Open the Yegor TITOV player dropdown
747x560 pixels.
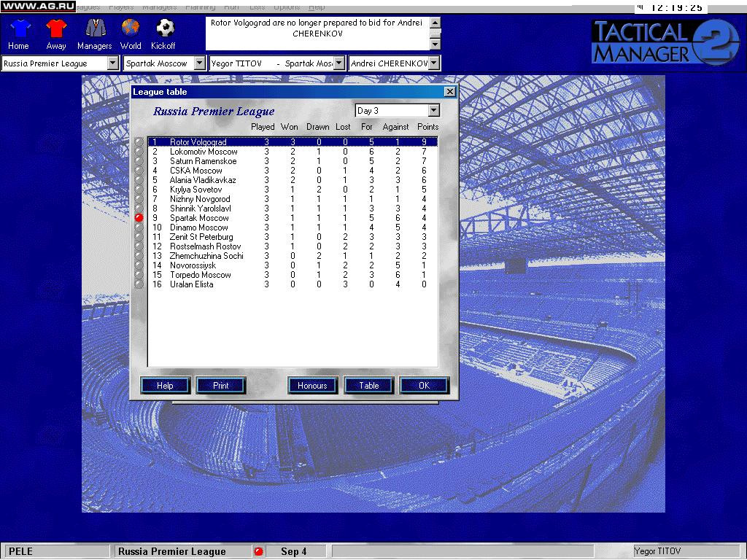(x=339, y=63)
